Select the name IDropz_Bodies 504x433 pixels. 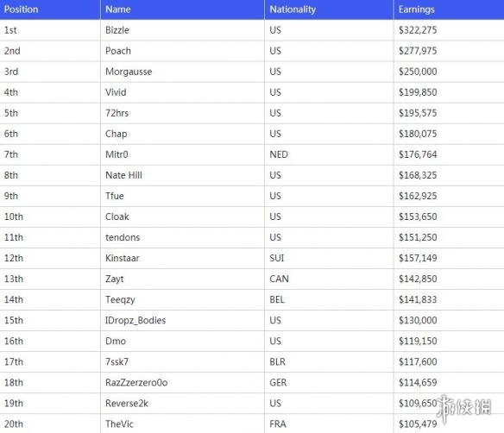(135, 321)
